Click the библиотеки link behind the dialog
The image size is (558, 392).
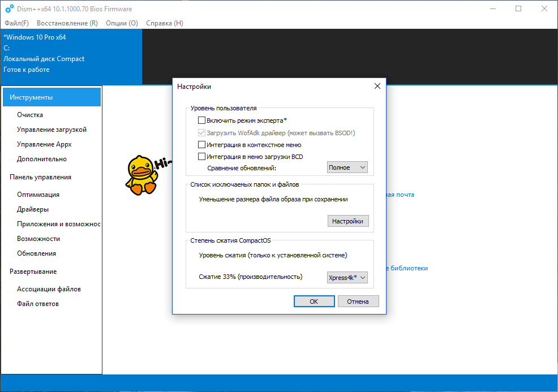tap(407, 268)
